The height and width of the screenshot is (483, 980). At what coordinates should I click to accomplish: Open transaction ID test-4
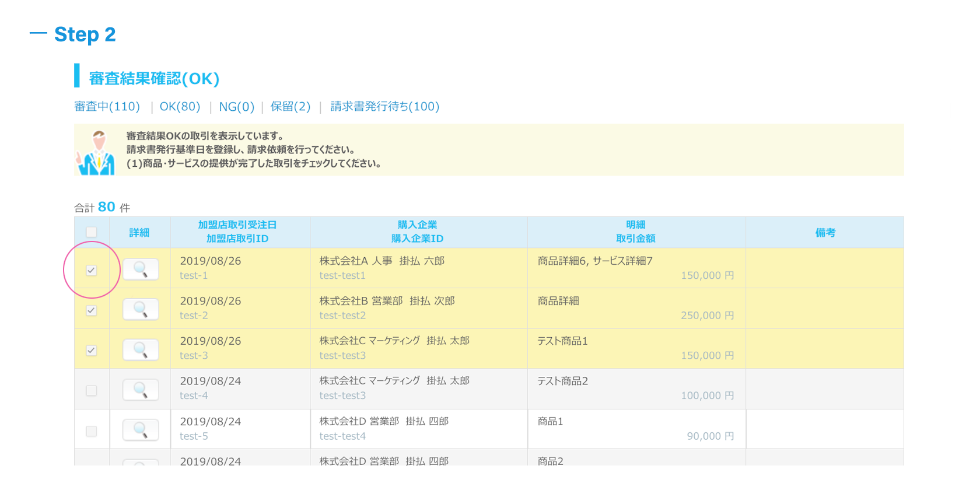[194, 396]
